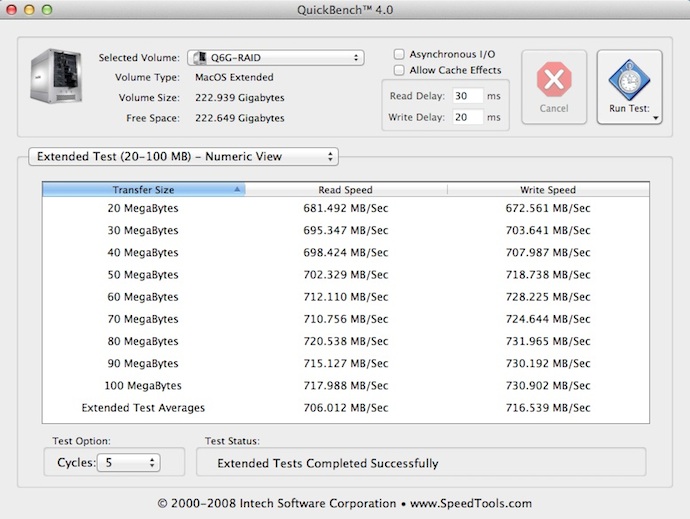The image size is (690, 519).
Task: Open the Selected Volume Q6G-RAID dropdown
Action: (x=275, y=58)
